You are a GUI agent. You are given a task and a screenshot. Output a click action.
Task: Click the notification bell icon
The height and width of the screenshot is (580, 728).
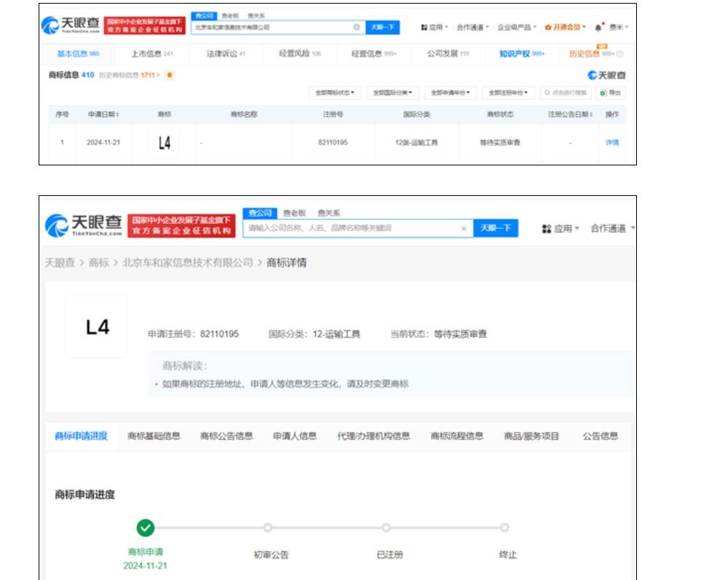[x=596, y=26]
